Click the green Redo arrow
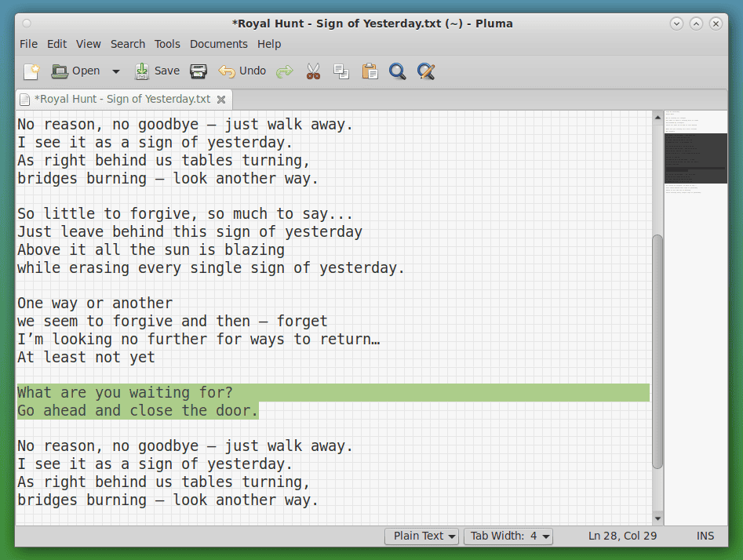The height and width of the screenshot is (560, 743). pos(284,71)
